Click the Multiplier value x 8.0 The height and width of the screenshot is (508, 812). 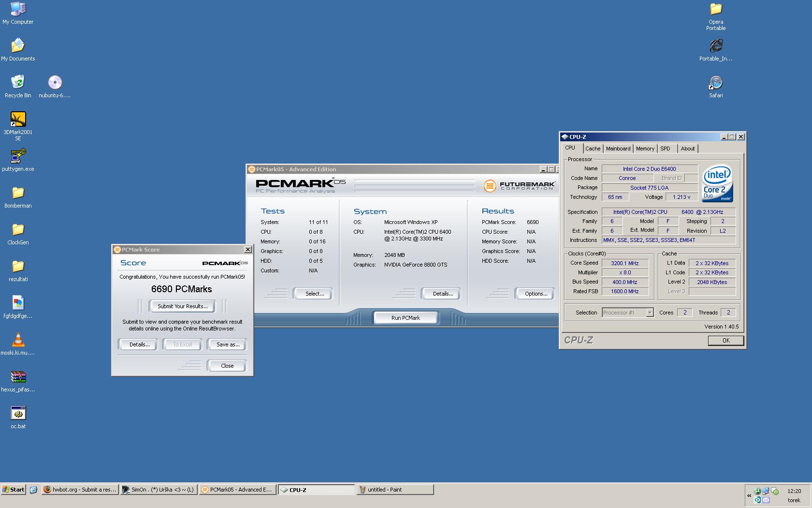(625, 272)
